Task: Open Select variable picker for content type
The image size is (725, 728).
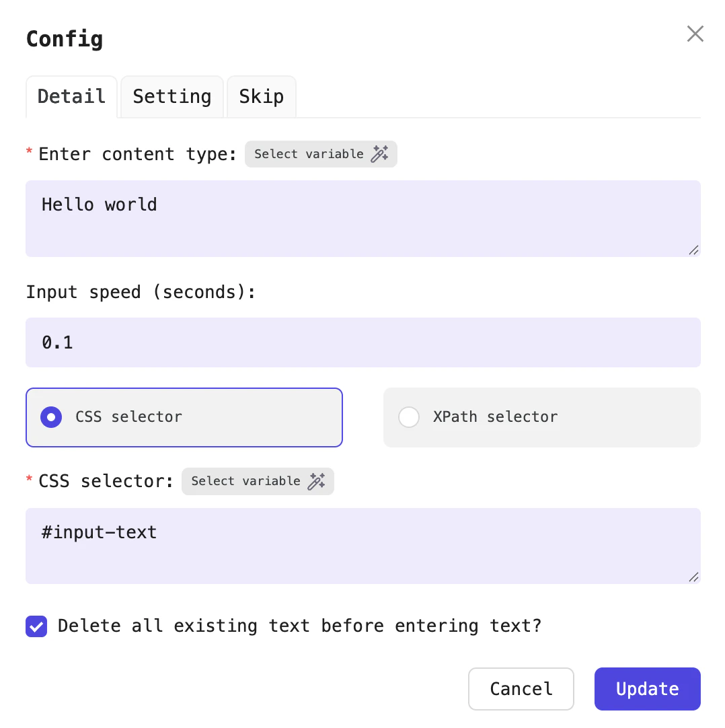Action: (x=309, y=154)
